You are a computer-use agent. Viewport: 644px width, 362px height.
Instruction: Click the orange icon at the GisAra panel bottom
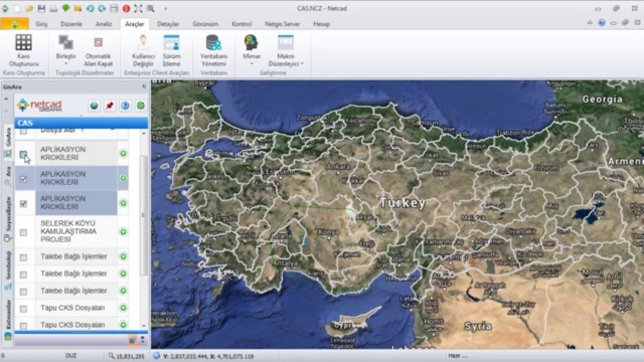(132, 340)
